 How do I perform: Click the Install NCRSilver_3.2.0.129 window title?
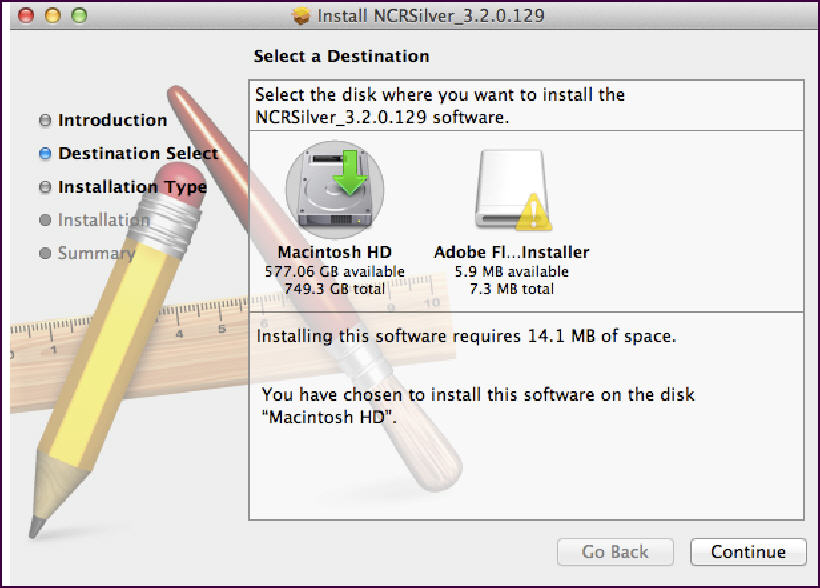[431, 16]
